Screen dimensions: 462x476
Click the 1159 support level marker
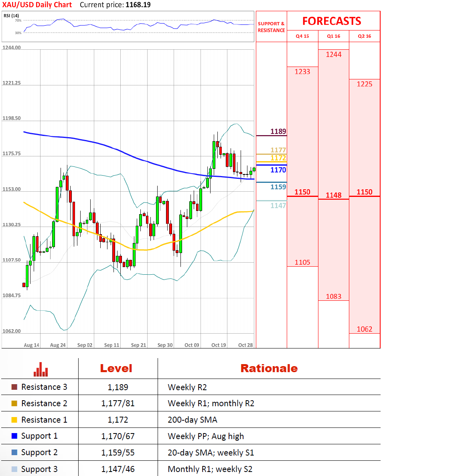pyautogui.click(x=278, y=187)
